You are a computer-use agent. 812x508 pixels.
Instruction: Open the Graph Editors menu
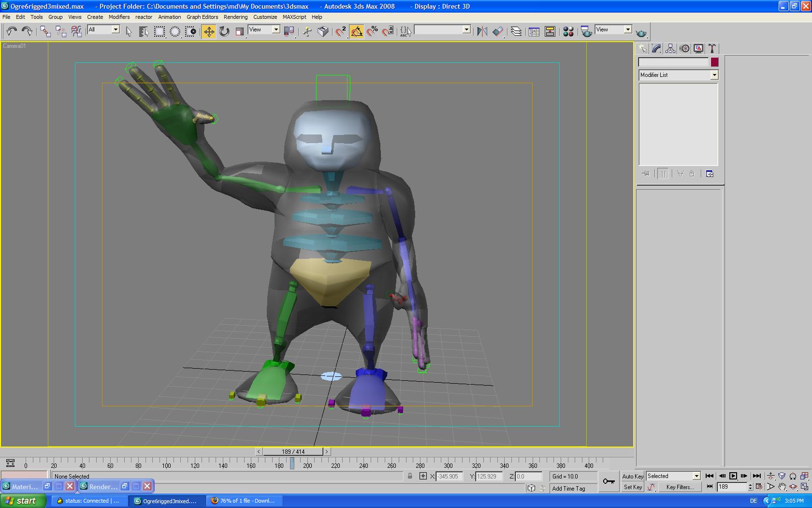click(x=202, y=17)
